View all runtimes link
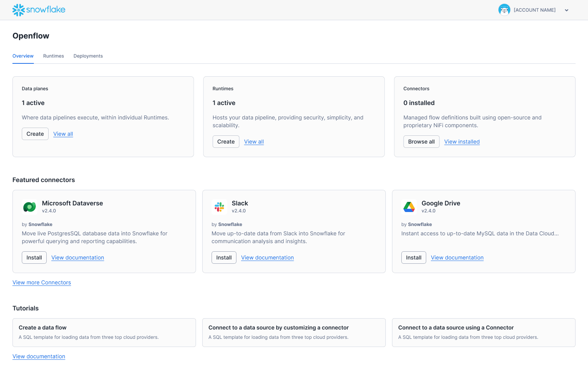 (x=254, y=142)
